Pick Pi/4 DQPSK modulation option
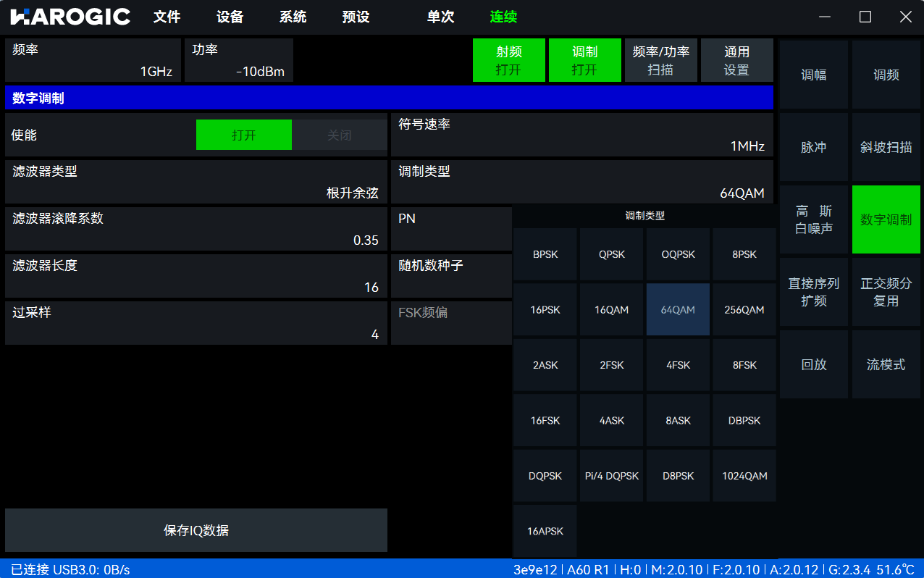Viewport: 924px width, 578px height. [x=611, y=476]
